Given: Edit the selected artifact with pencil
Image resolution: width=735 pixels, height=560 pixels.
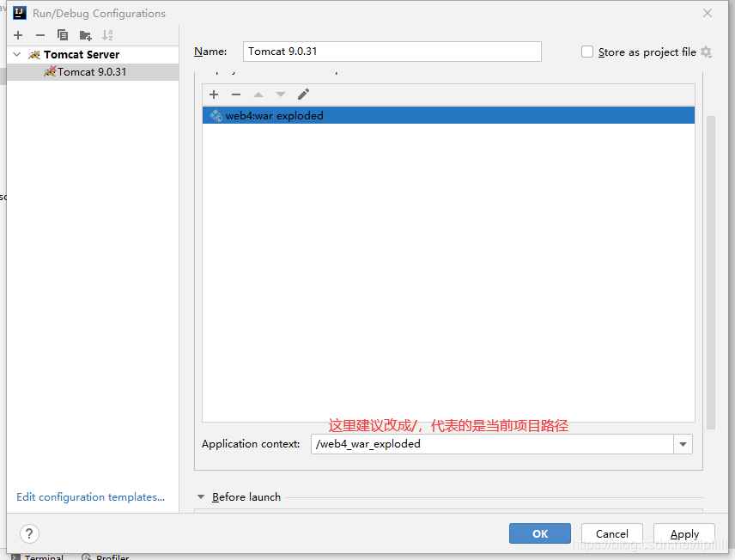Looking at the screenshot, I should coord(303,94).
